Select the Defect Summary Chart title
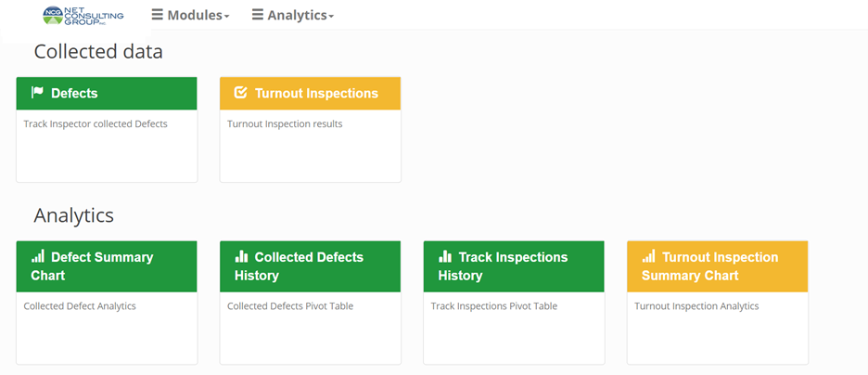 [x=92, y=265]
